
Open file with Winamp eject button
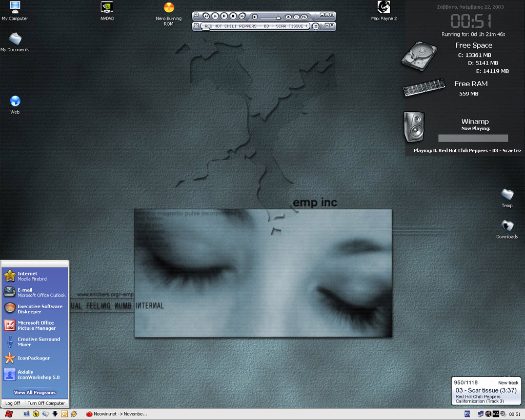[288, 17]
